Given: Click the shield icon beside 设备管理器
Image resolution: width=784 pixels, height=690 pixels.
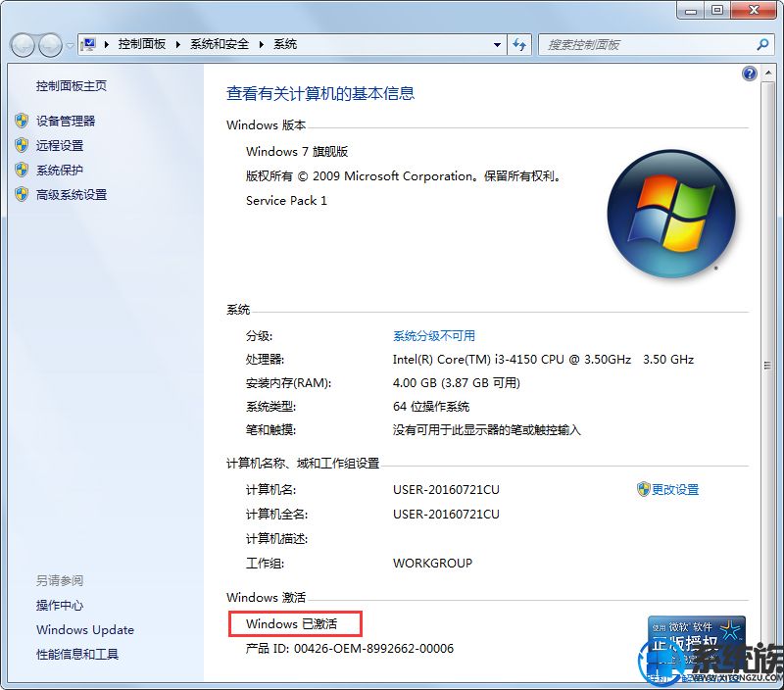Looking at the screenshot, I should coord(22,121).
